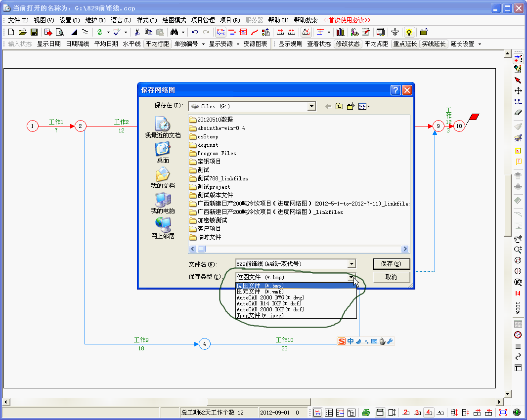This screenshot has width=527, height=420.
Task: Open the 文件 menu
Action: coord(18,20)
